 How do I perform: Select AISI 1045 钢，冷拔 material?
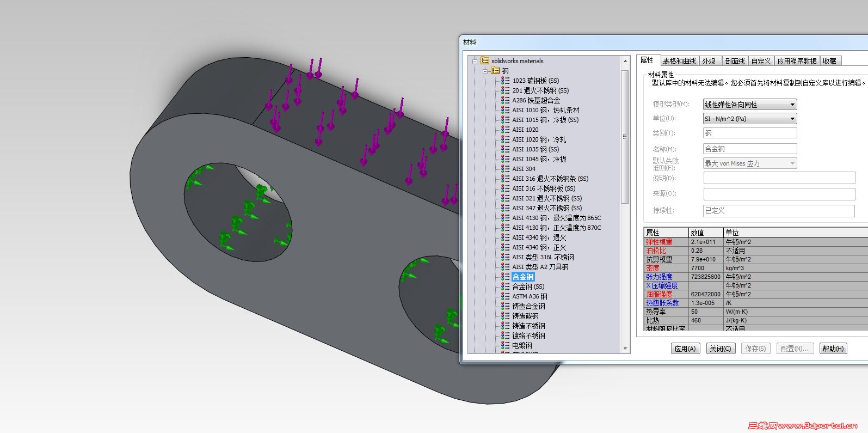(539, 159)
